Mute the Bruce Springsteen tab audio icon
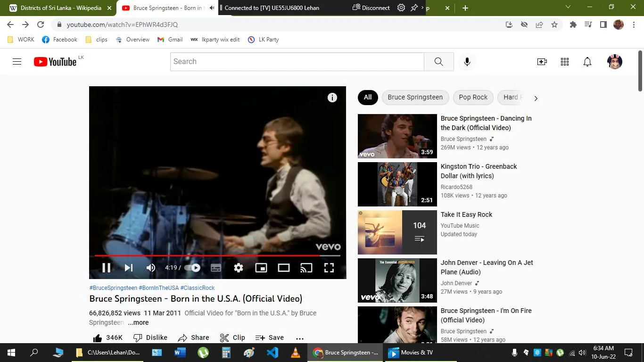The width and height of the screenshot is (644, 362). tap(212, 8)
